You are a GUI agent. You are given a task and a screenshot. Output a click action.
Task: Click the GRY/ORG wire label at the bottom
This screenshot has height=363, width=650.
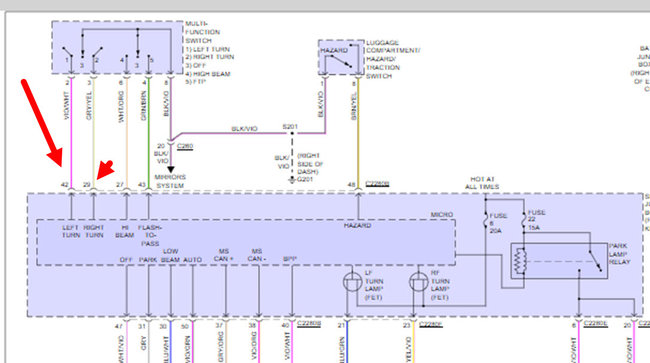pos(220,347)
